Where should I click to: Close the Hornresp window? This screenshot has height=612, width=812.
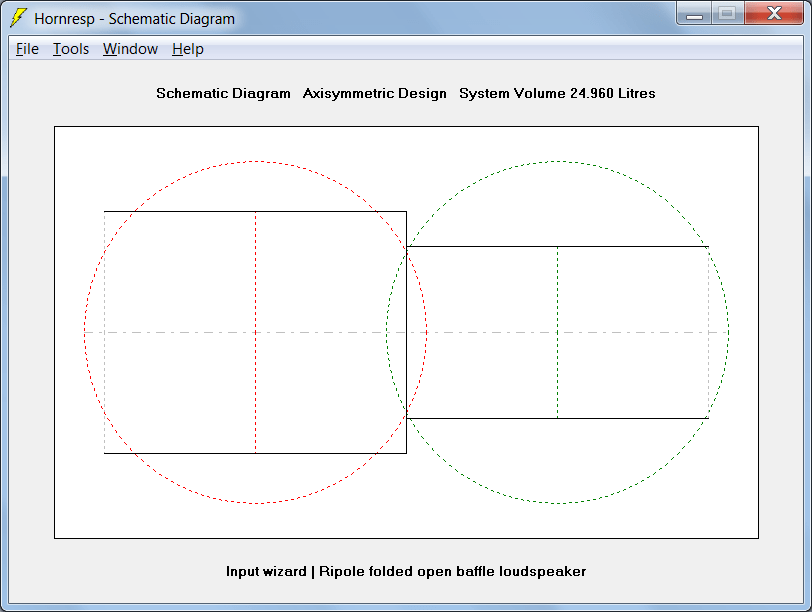(774, 13)
